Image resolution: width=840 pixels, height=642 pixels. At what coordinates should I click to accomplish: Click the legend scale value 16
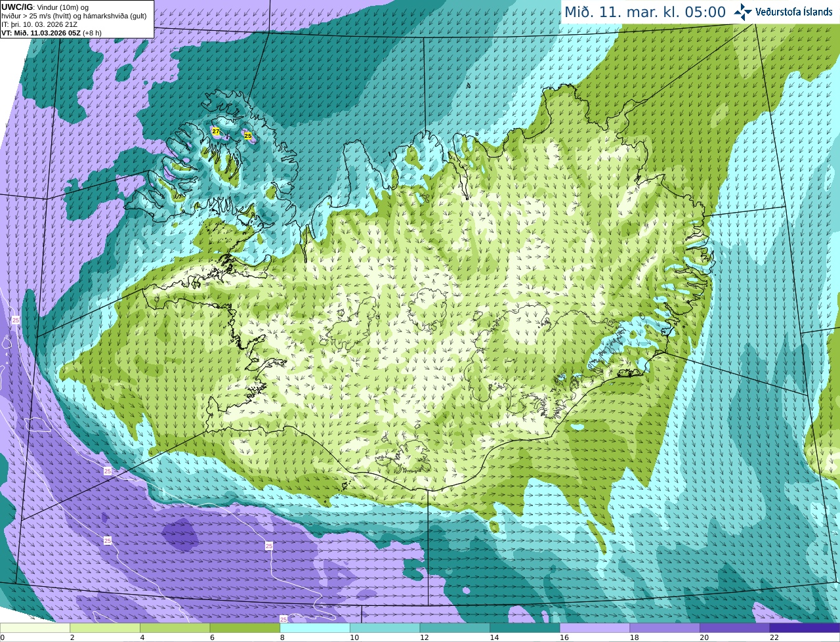pyautogui.click(x=564, y=637)
